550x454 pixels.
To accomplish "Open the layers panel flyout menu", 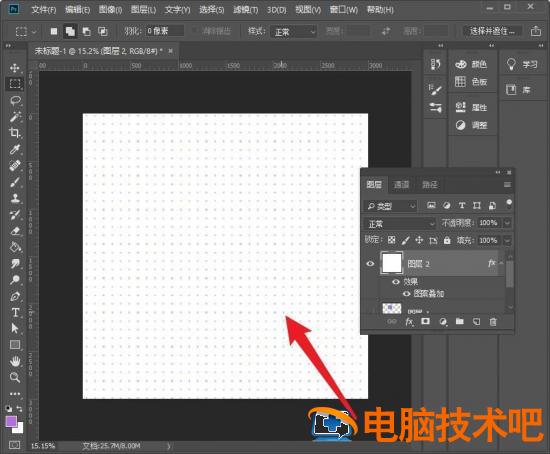I will click(507, 185).
